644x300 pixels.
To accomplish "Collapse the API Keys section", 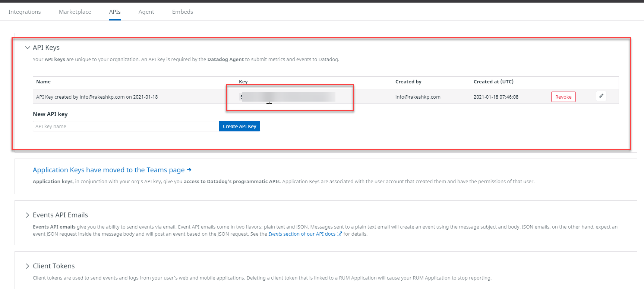I will (x=27, y=48).
